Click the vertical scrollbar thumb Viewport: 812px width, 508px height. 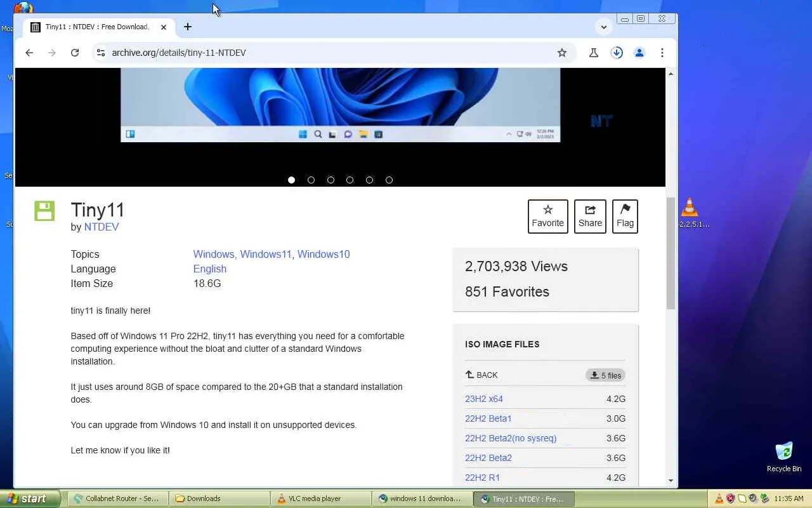click(x=671, y=253)
